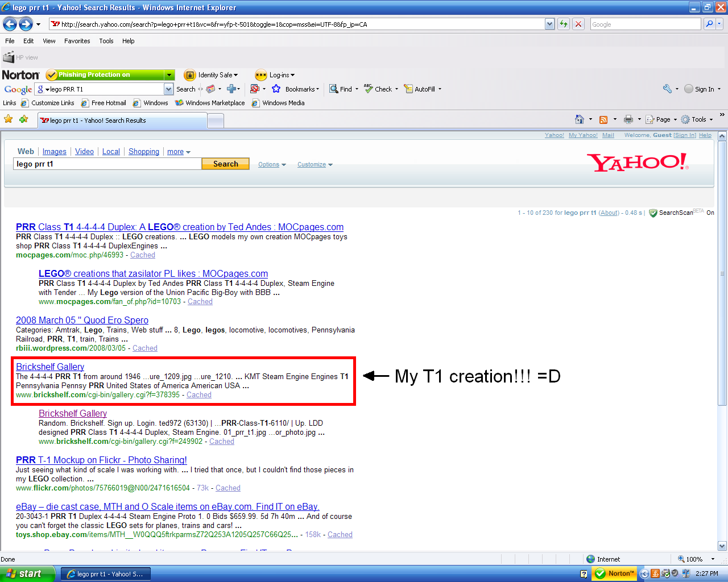728x582 pixels.
Task: Open 'PRR T-1 Mockup on Flickr' result
Action: click(101, 460)
